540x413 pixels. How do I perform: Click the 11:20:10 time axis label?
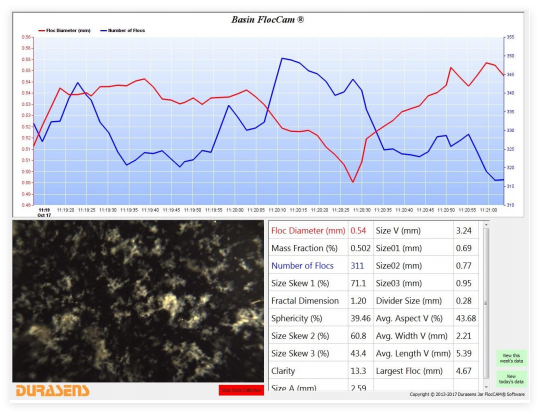pyautogui.click(x=277, y=210)
